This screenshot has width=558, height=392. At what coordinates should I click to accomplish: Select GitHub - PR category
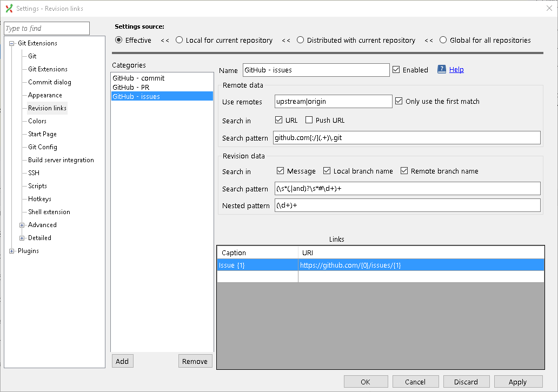(162, 87)
